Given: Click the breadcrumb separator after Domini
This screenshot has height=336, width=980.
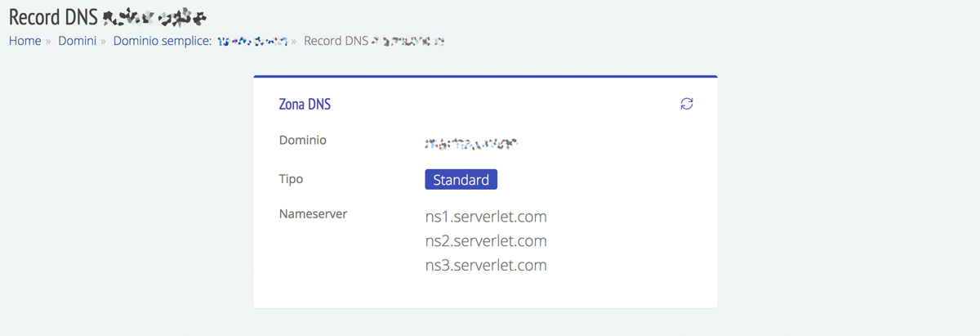Looking at the screenshot, I should (104, 41).
